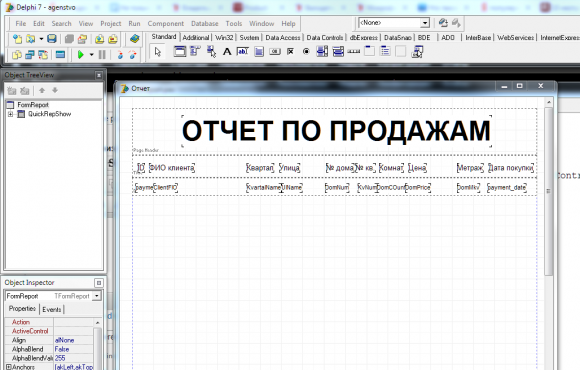Choose the ScrollBar component icon
The height and width of the screenshot is (370, 580).
pyautogui.click(x=354, y=51)
